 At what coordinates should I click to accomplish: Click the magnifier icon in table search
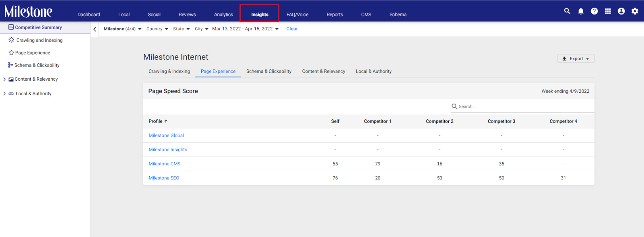pos(454,106)
